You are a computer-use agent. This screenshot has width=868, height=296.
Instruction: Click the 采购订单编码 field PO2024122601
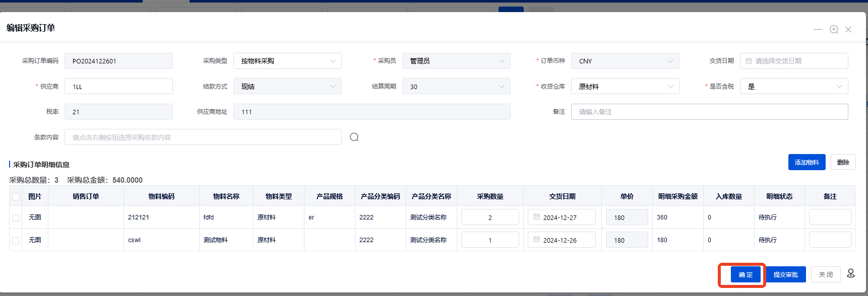tap(118, 61)
